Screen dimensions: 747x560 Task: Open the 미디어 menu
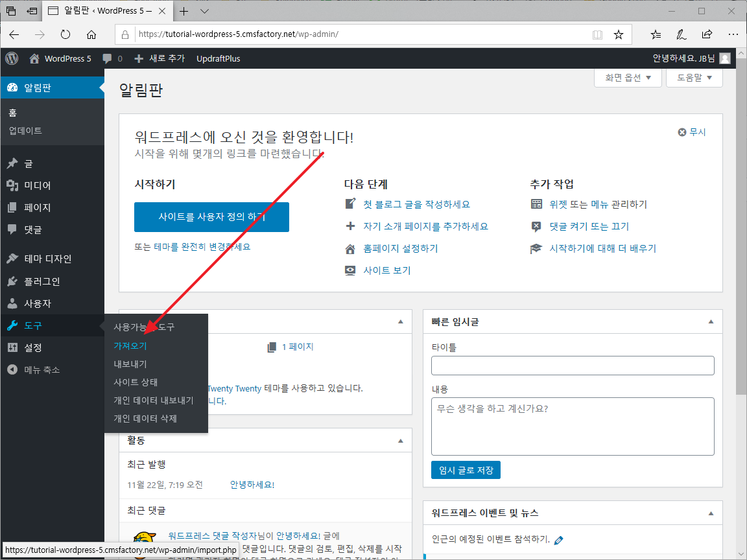click(53, 186)
